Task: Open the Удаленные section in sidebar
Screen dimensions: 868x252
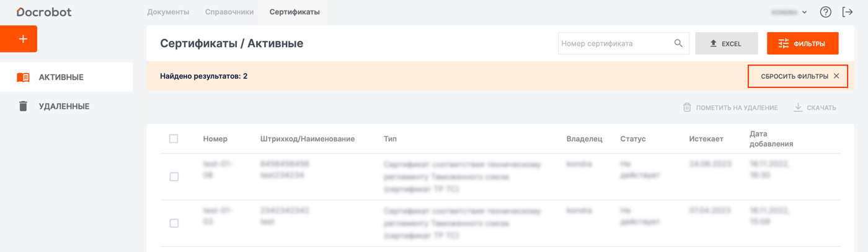Action: [x=64, y=106]
